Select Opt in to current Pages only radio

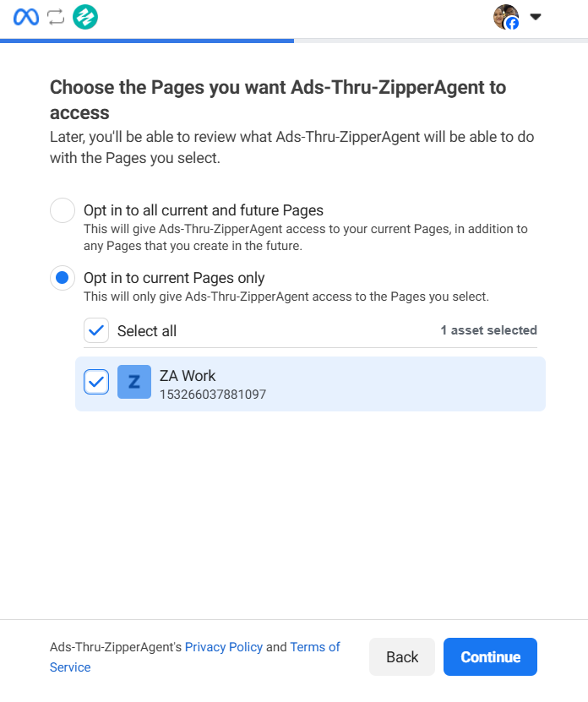63,278
